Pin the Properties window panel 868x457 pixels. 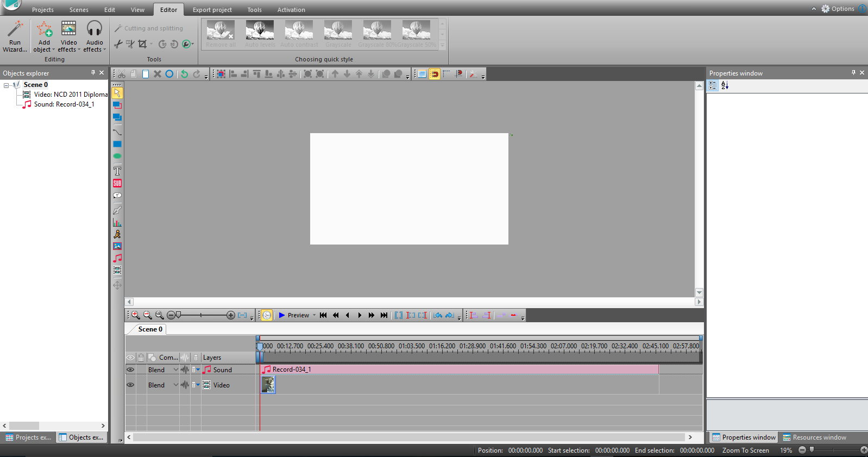click(853, 72)
